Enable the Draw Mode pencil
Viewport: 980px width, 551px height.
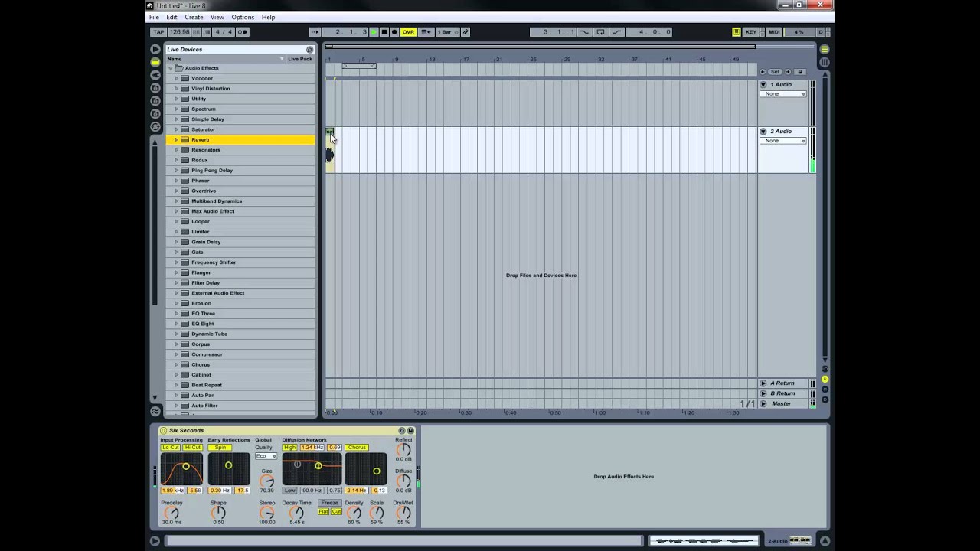465,32
